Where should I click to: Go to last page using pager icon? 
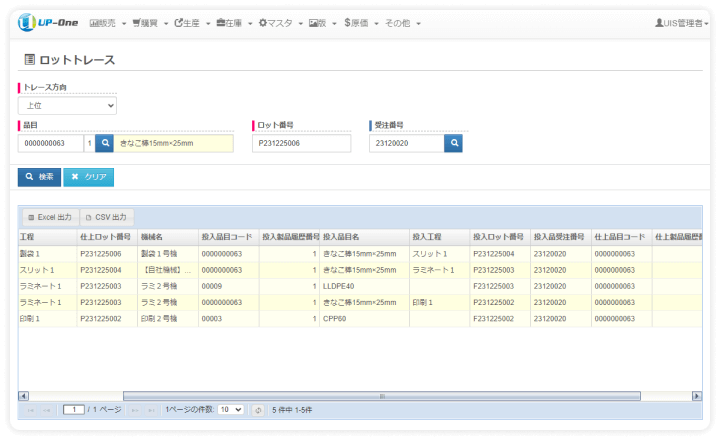click(x=151, y=410)
